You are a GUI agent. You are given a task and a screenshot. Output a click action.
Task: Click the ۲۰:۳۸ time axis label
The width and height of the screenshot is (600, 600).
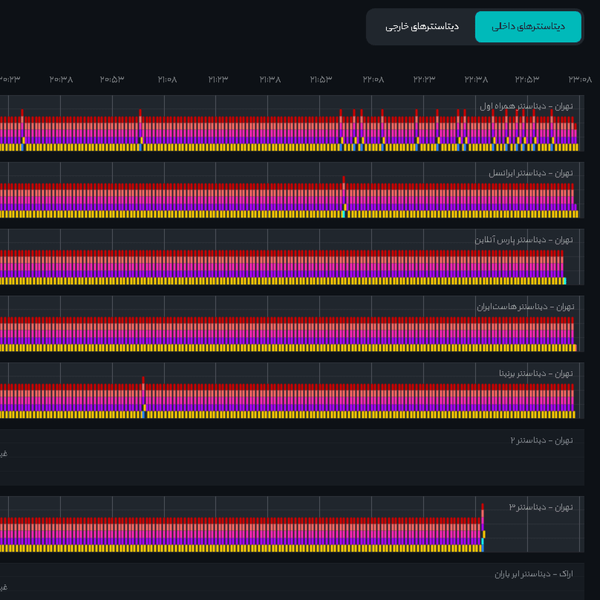[61, 80]
